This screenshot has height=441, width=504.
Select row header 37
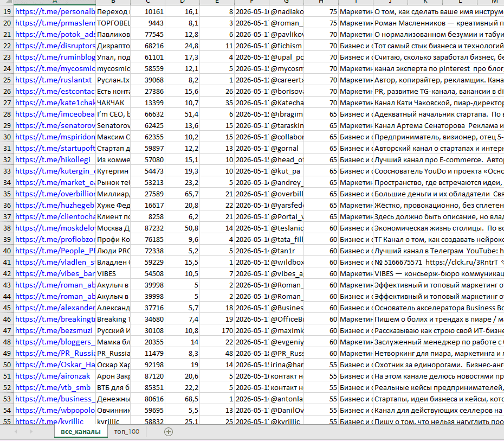tap(7, 216)
